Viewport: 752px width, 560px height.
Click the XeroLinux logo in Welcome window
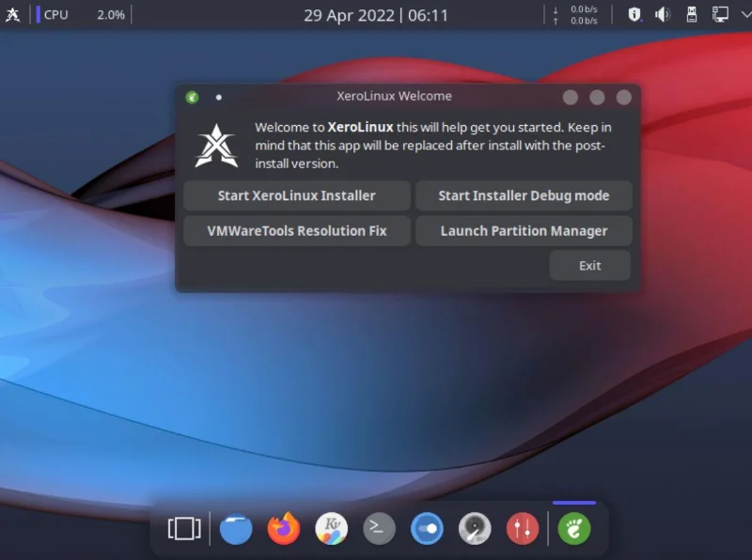pyautogui.click(x=216, y=146)
